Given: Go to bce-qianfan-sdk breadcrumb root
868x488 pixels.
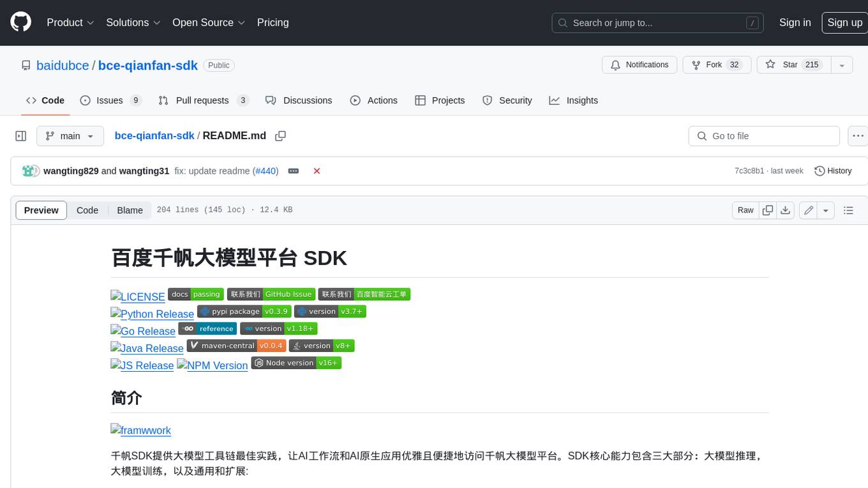Looking at the screenshot, I should 154,136.
